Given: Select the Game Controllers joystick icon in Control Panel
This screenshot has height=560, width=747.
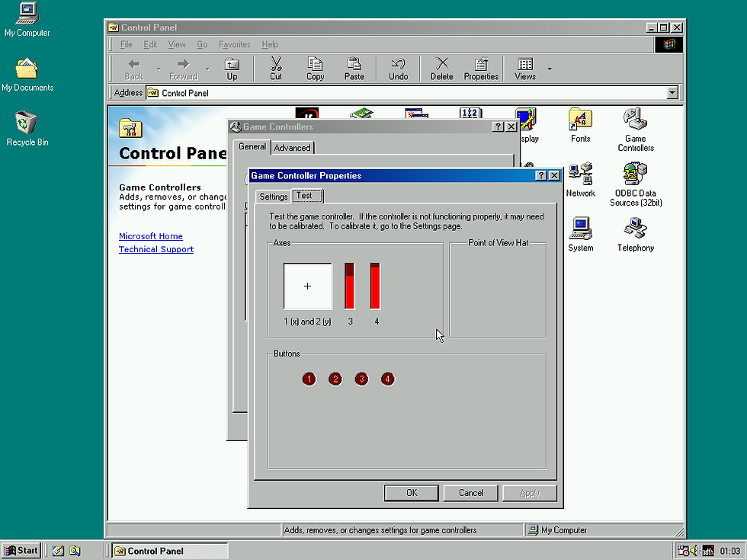Looking at the screenshot, I should (636, 130).
